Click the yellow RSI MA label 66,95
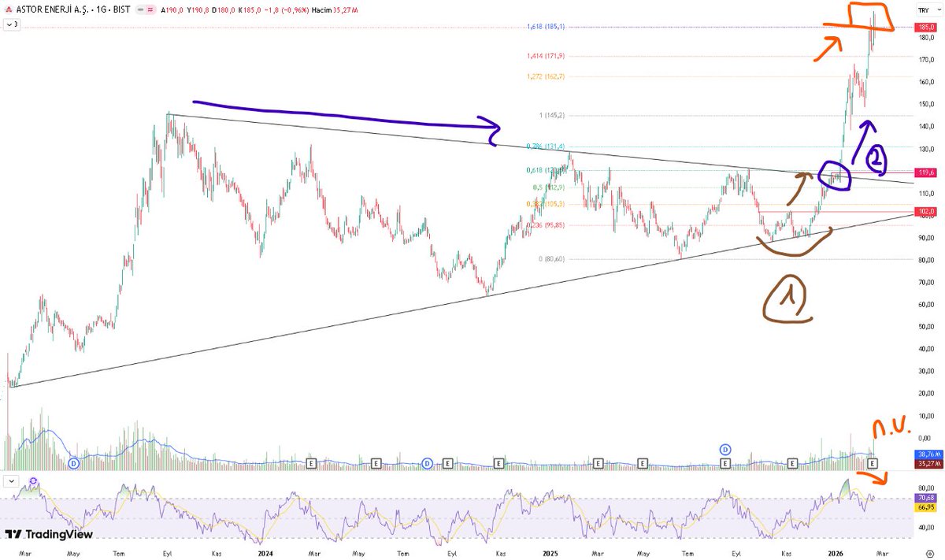This screenshot has height=560, width=945. 924,507
